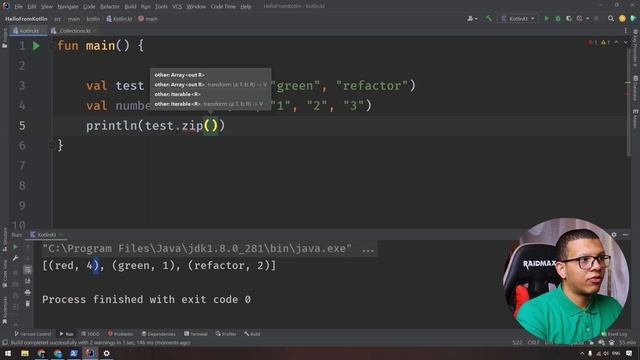Click the yellow warning indicator in the editor corner
This screenshot has height=360, width=640.
click(x=605, y=42)
